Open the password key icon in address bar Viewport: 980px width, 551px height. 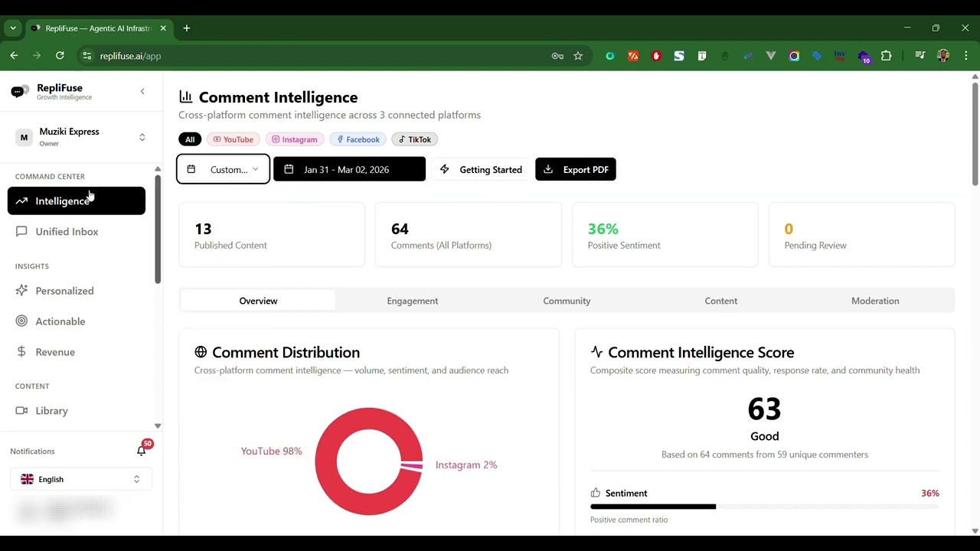[x=557, y=56]
